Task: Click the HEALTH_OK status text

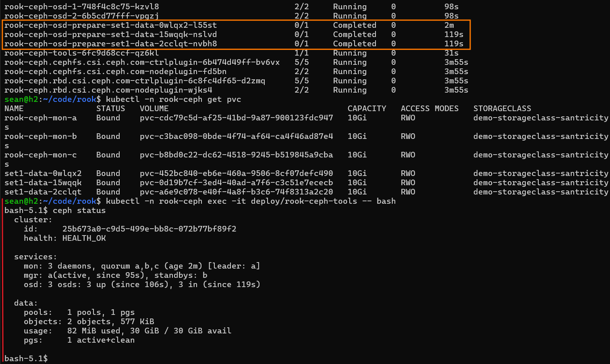Action: tap(84, 238)
